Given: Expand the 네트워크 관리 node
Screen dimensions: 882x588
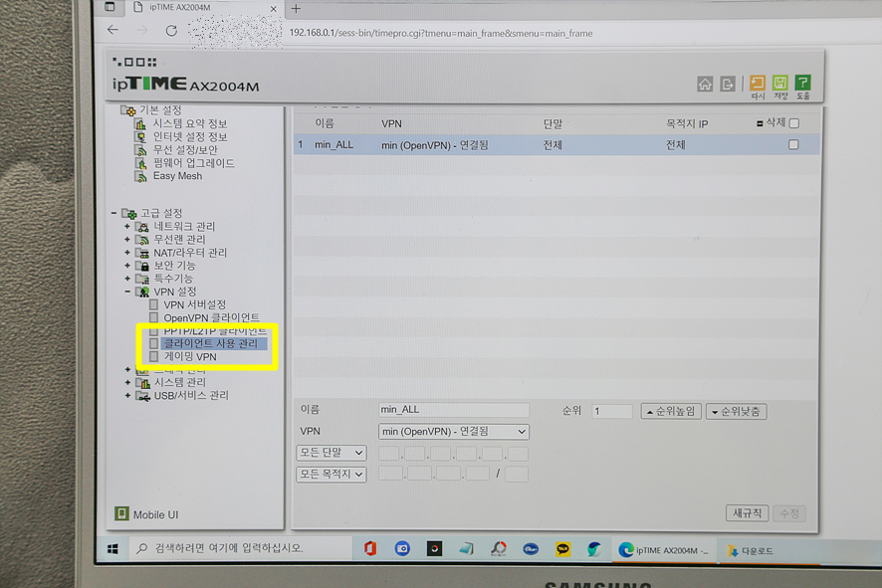Looking at the screenshot, I should [x=127, y=227].
